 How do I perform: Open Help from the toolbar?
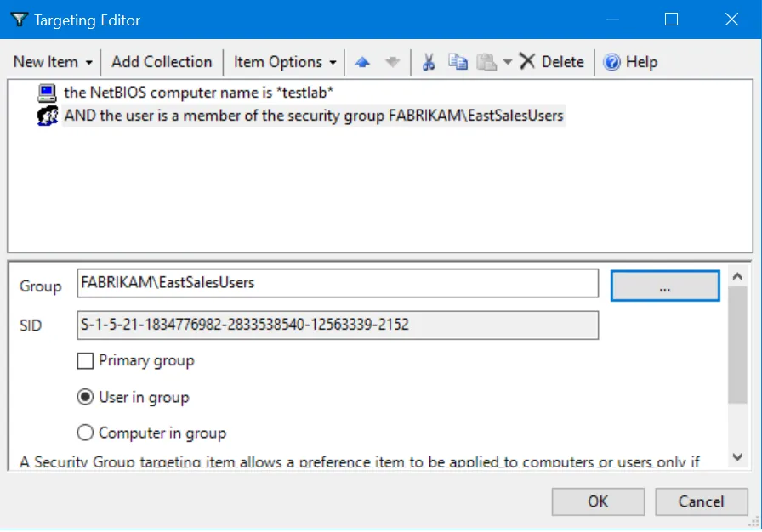[629, 61]
